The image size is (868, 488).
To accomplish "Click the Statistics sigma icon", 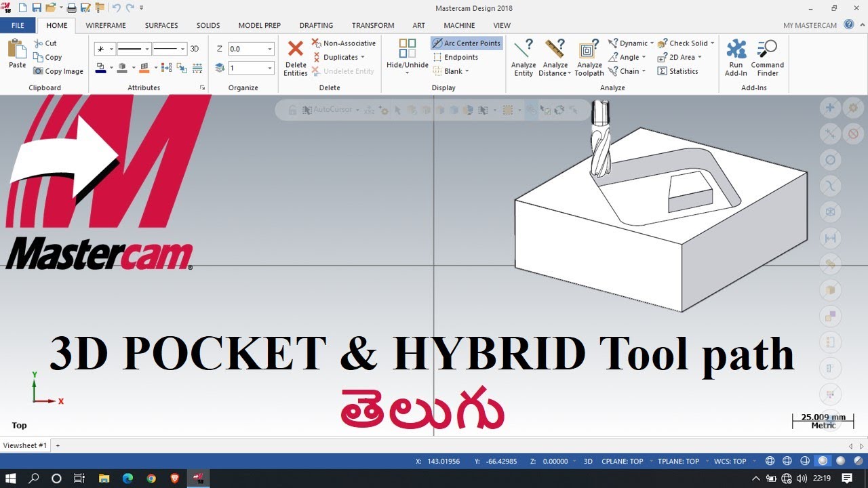I will click(663, 71).
